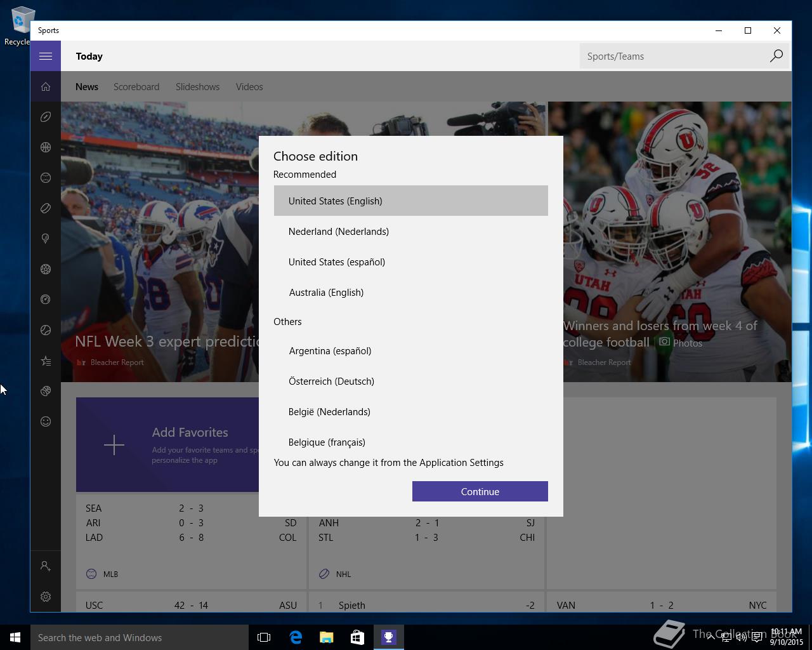This screenshot has width=812, height=650.
Task: Click the Spieth -2 golf row
Action: [426, 605]
